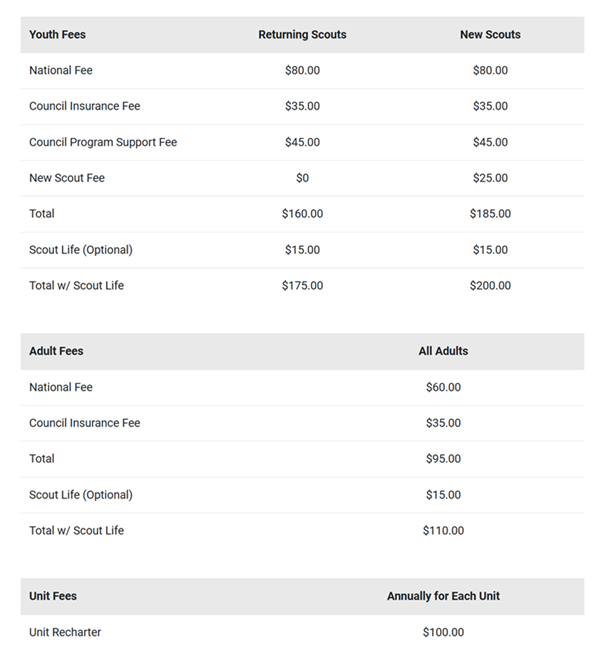Select the New Scouts column header
Image resolution: width=597 pixels, height=656 pixels.
point(490,34)
